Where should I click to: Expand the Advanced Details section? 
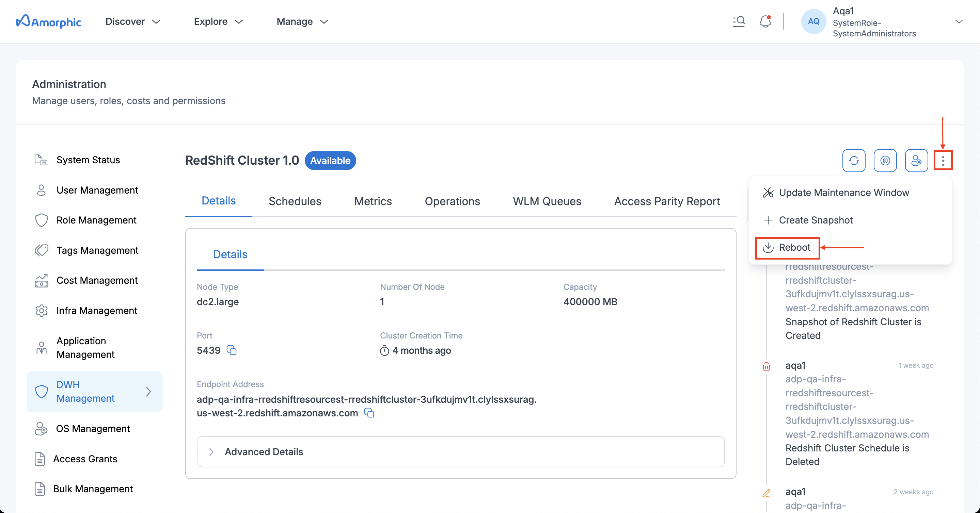460,451
